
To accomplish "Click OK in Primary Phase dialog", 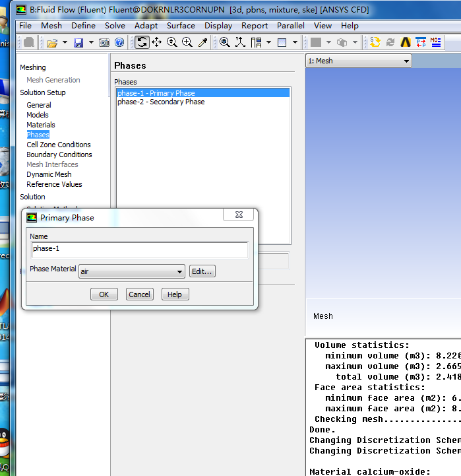I will [x=104, y=294].
